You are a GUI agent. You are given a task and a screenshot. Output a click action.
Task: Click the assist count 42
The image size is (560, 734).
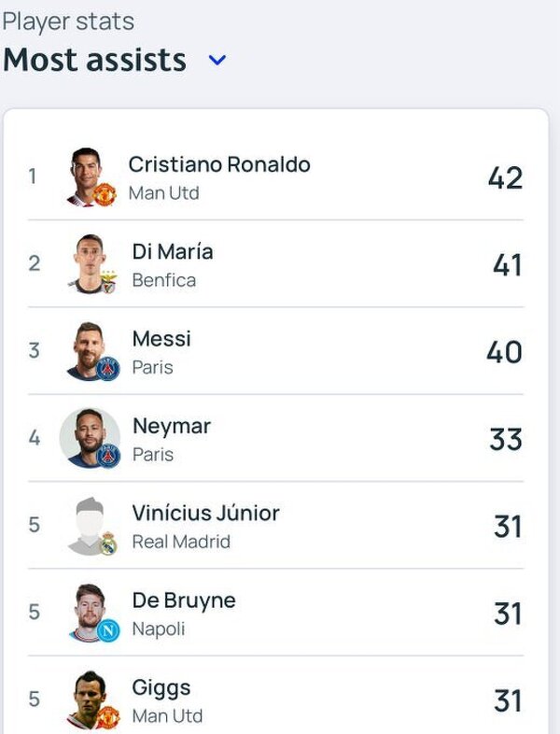tap(505, 177)
